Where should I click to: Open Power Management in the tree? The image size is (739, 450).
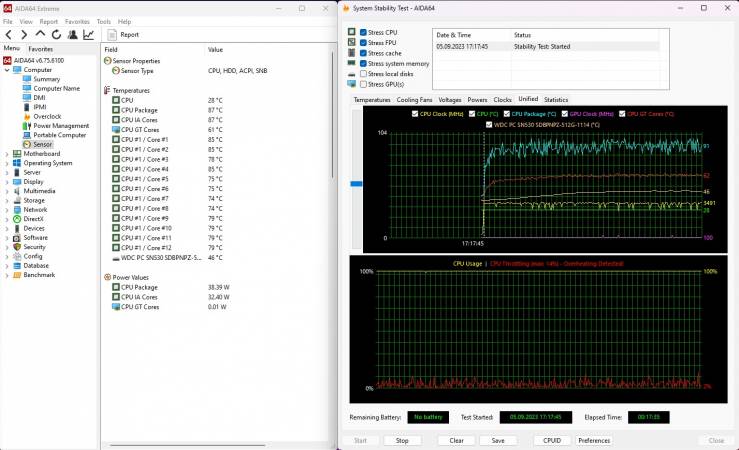[61, 126]
